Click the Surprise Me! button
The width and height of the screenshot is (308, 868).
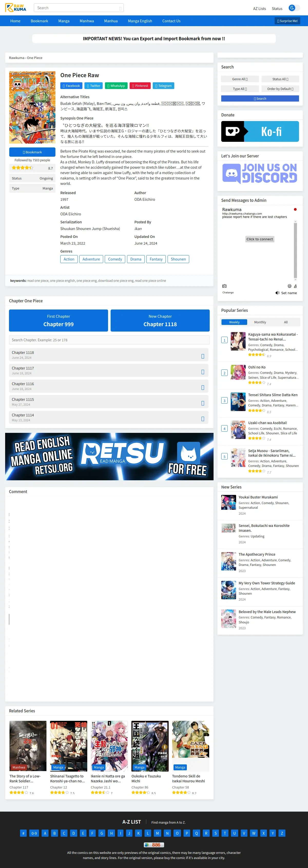(287, 21)
